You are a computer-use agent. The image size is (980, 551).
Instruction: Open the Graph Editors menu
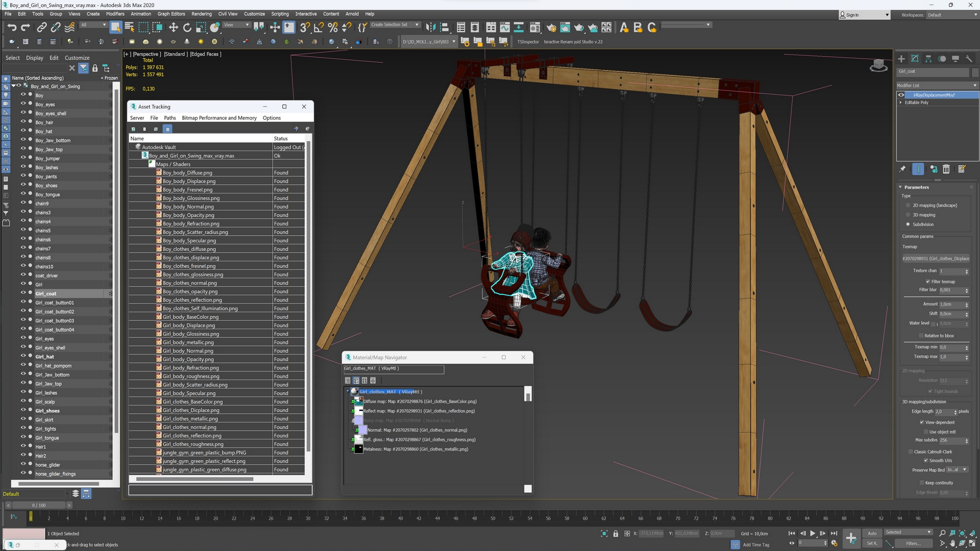click(171, 14)
